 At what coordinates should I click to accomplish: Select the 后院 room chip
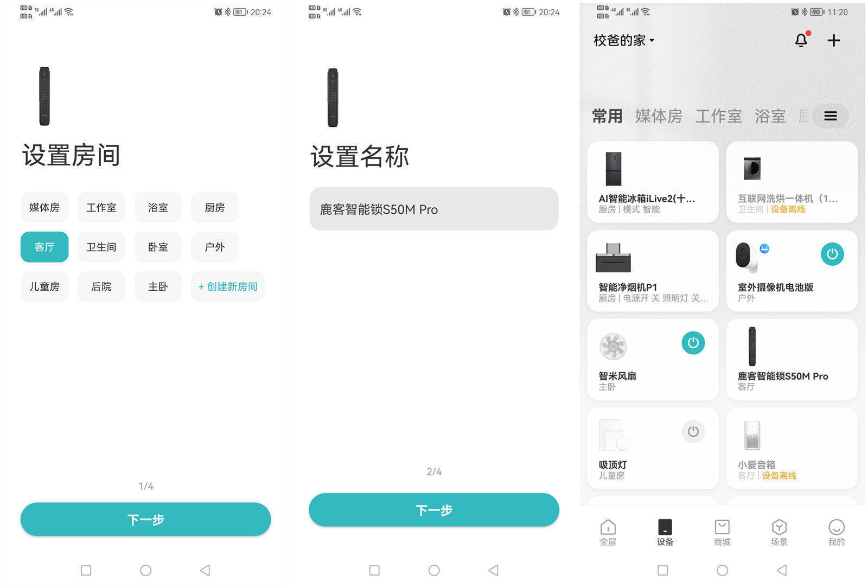pos(101,286)
